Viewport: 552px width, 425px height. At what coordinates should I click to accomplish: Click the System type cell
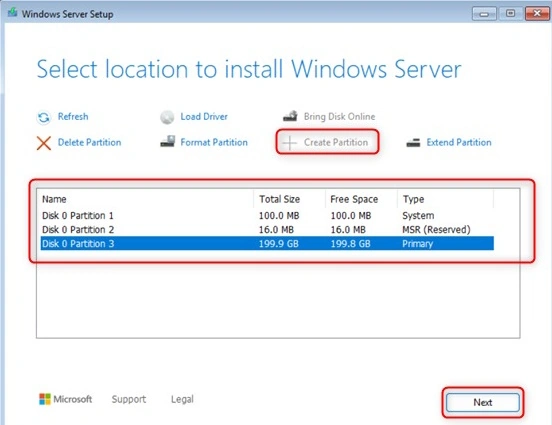click(x=418, y=215)
